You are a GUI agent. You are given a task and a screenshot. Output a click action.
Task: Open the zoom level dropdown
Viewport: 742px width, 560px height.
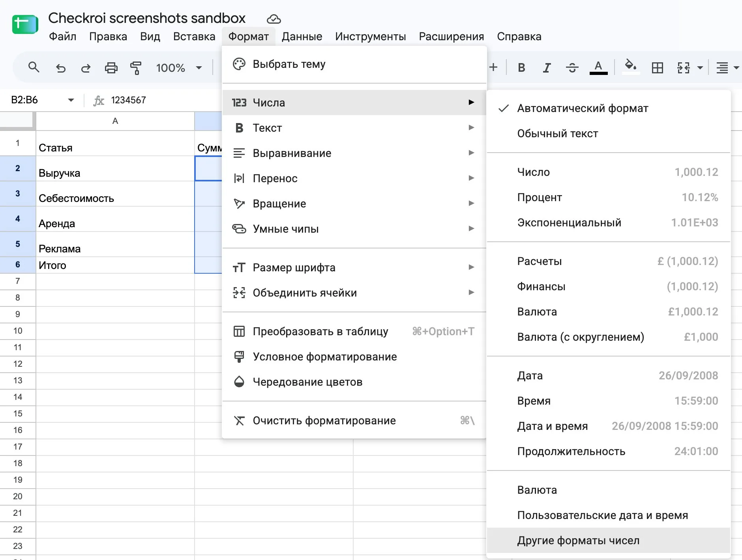click(179, 68)
